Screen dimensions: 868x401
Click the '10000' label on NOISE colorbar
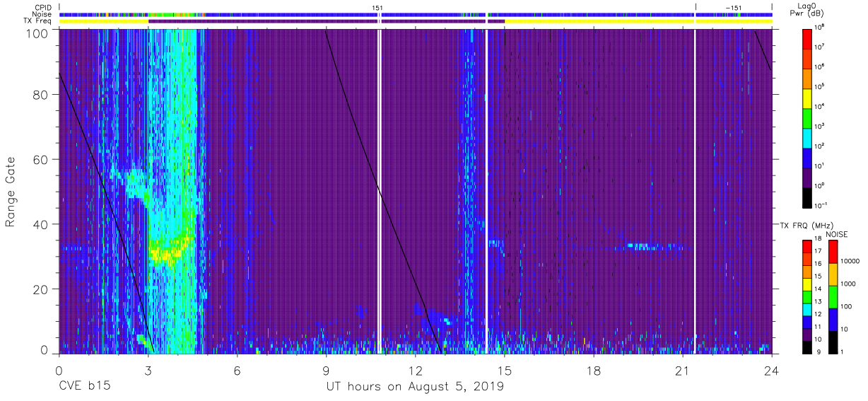850,262
